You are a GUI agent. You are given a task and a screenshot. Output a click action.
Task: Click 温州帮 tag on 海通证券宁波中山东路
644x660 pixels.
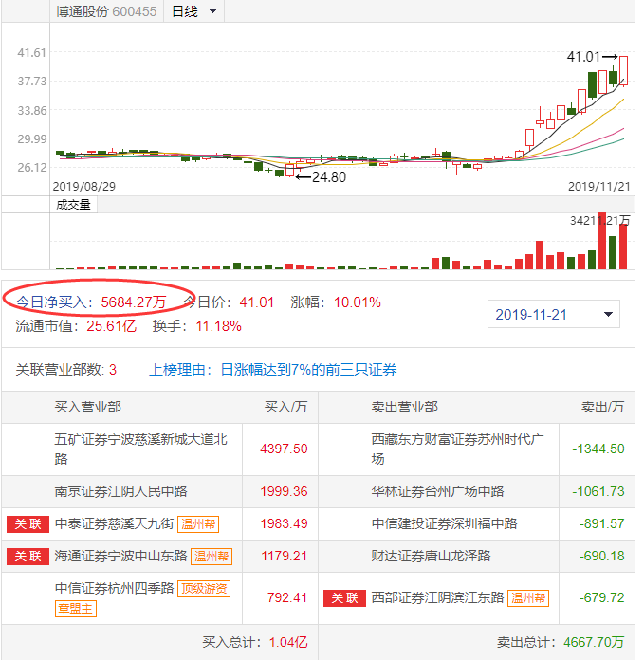coord(212,556)
